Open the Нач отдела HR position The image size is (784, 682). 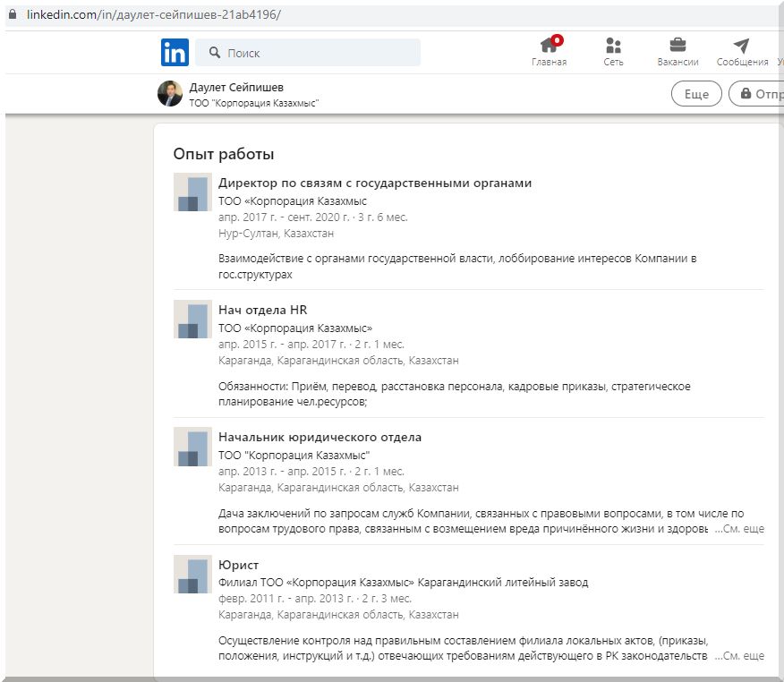coord(262,310)
